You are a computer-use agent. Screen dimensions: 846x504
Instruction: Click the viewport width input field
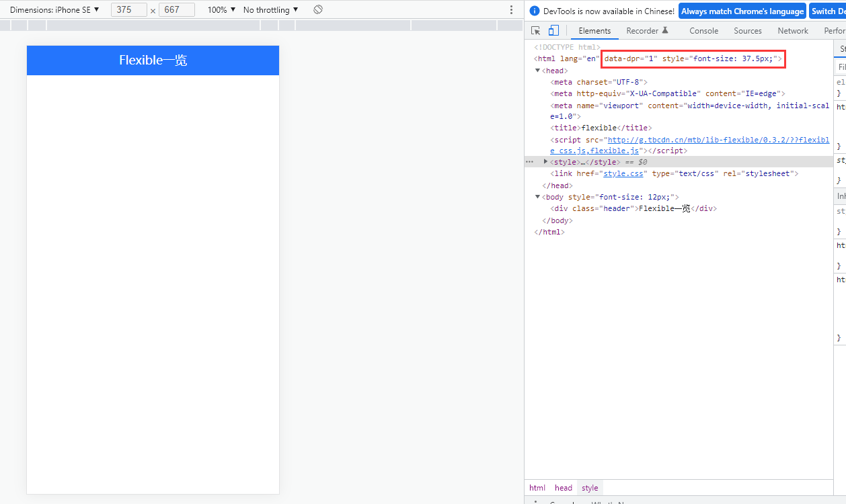[128, 9]
